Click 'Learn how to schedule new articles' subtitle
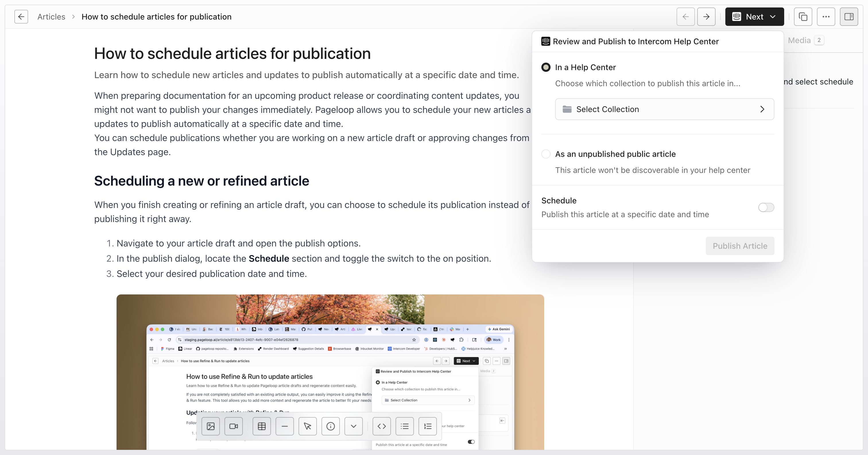The image size is (868, 455). click(307, 75)
